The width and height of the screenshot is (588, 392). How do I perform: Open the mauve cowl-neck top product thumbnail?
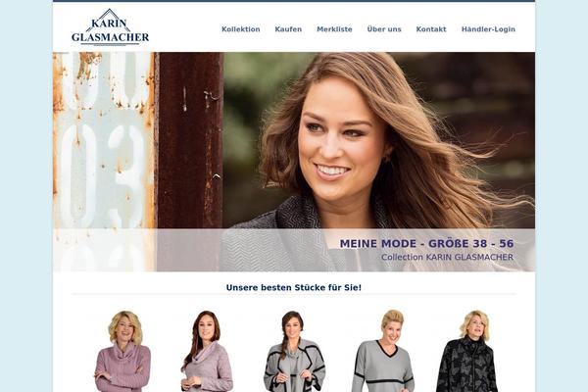tap(208, 351)
